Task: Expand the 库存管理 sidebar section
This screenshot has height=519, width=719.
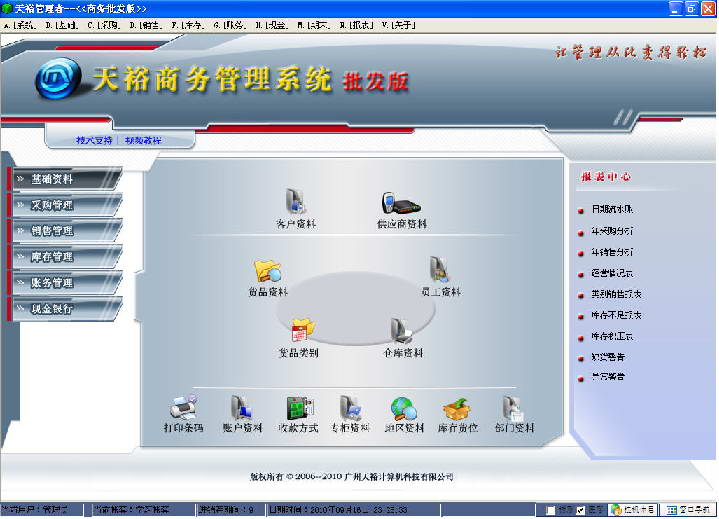Action: pyautogui.click(x=65, y=257)
